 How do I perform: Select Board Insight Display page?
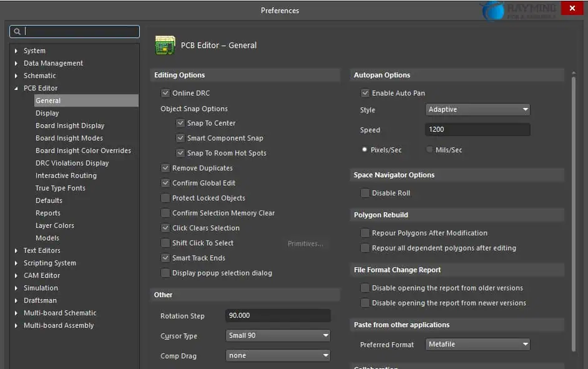coord(70,125)
